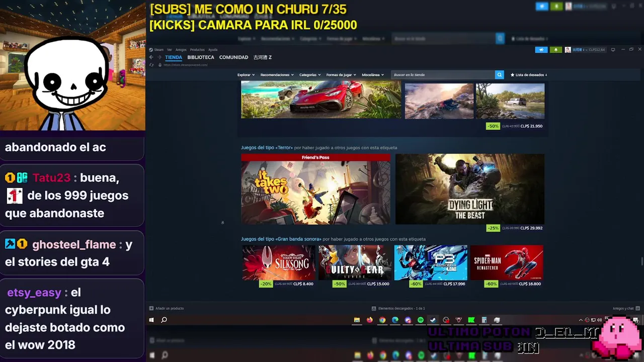This screenshot has height=362, width=644.
Task: Expand the Miscelánea dropdown
Action: click(x=373, y=75)
